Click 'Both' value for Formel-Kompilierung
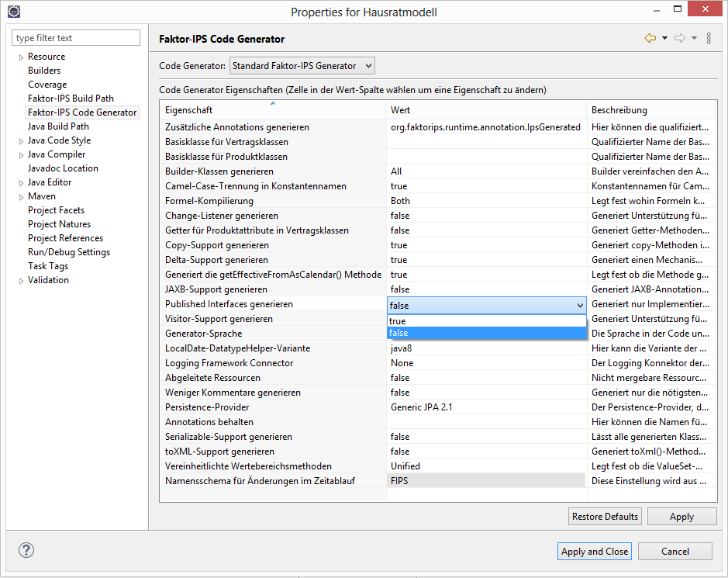 400,201
